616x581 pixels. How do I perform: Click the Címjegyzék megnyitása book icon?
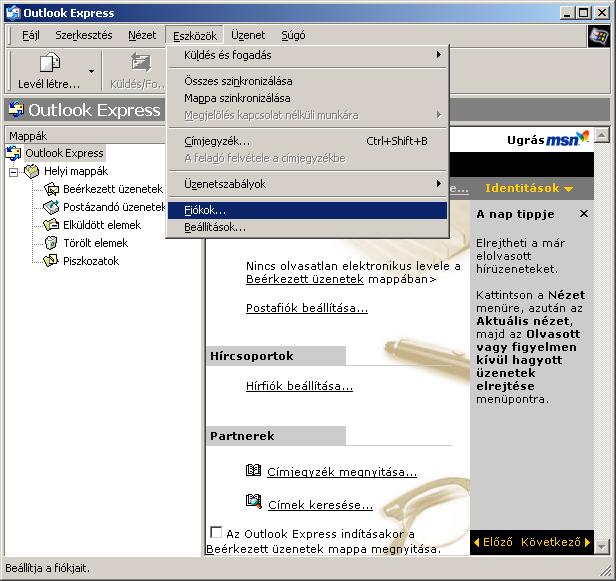253,470
